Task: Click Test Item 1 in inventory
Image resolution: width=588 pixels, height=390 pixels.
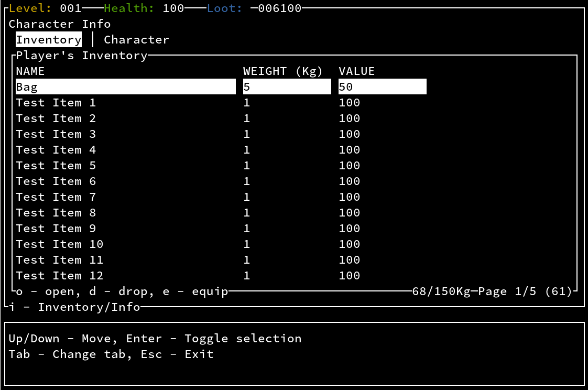Action: pyautogui.click(x=56, y=103)
